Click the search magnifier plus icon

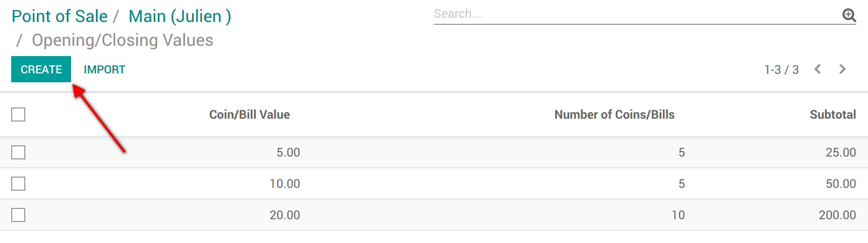coord(849,15)
